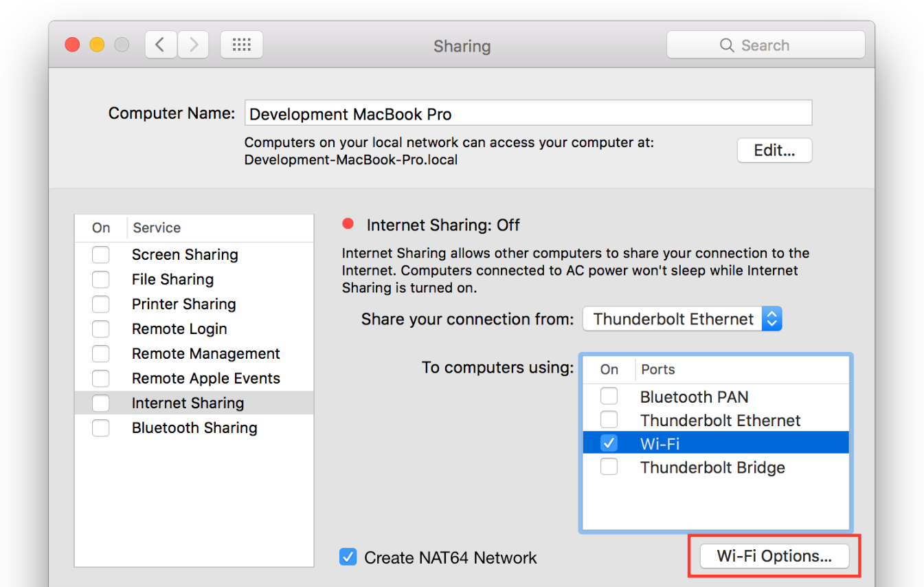Select Bluetooth Sharing in the service list

click(x=194, y=428)
